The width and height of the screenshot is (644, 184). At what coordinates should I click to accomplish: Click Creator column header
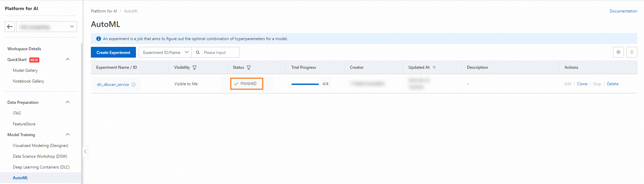click(x=357, y=67)
